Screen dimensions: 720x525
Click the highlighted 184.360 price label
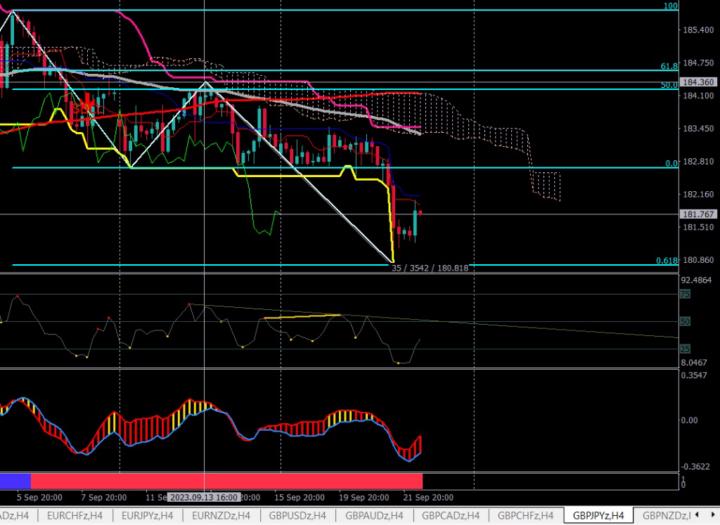point(697,82)
